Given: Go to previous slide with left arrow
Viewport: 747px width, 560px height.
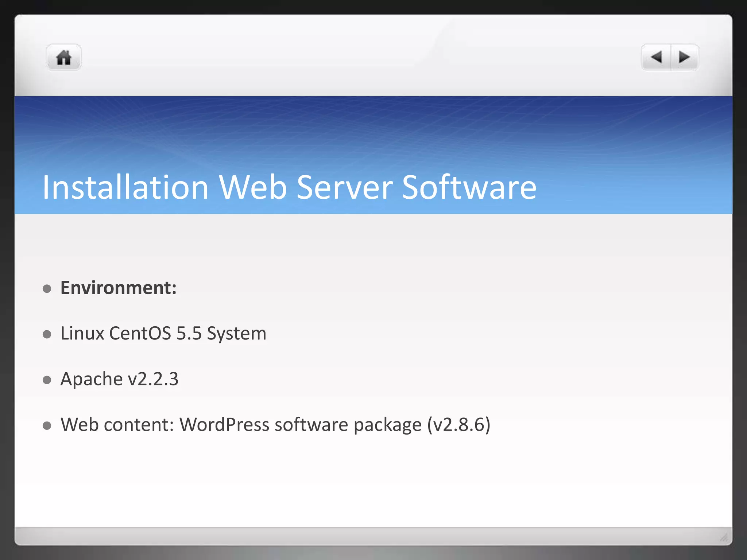Looking at the screenshot, I should click(656, 57).
